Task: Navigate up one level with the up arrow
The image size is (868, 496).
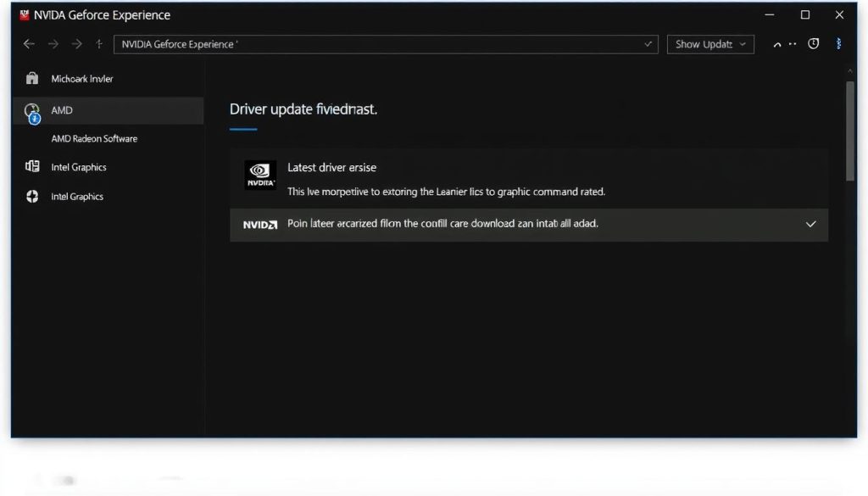Action: (99, 44)
